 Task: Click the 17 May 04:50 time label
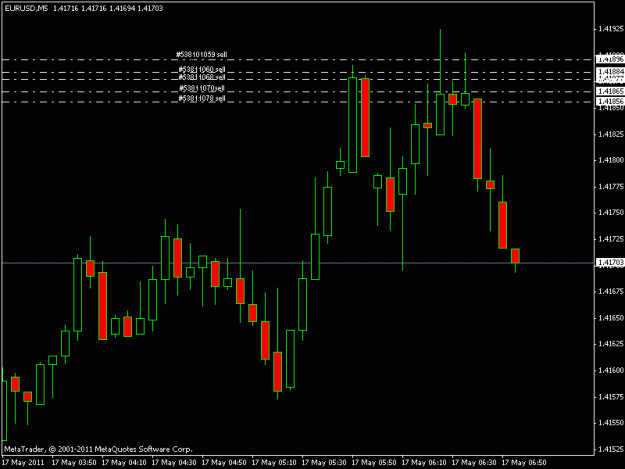[x=224, y=463]
